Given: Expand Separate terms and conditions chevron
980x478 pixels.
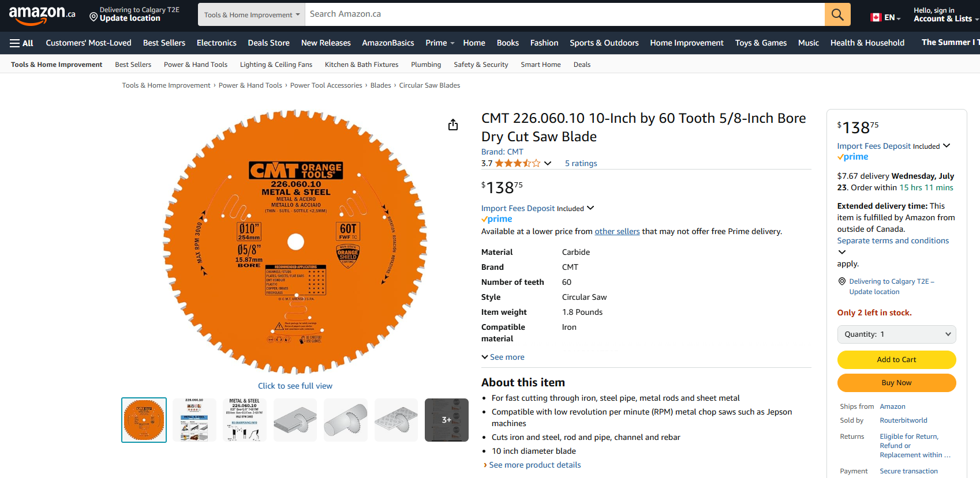Looking at the screenshot, I should pyautogui.click(x=842, y=252).
